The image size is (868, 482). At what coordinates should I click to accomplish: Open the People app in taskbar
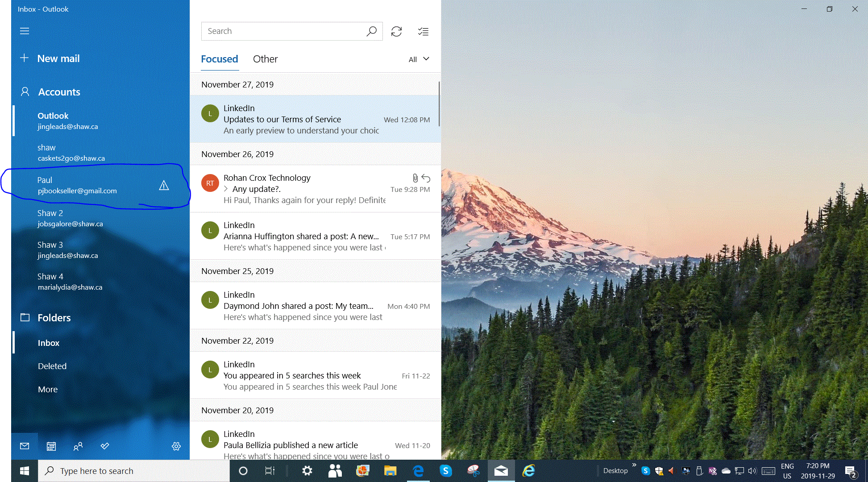pyautogui.click(x=335, y=471)
